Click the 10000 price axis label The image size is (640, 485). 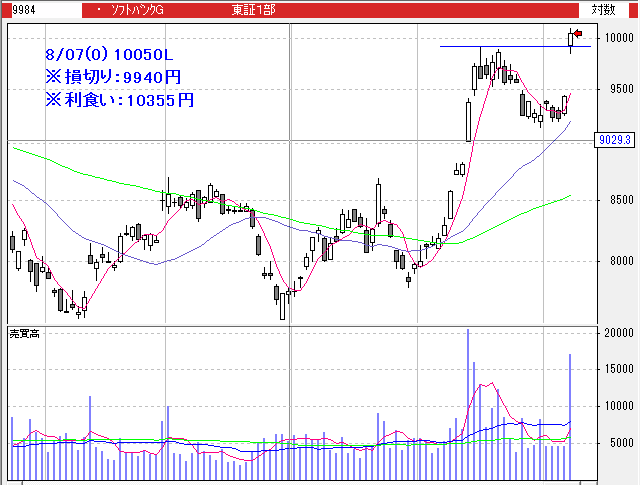pyautogui.click(x=618, y=38)
